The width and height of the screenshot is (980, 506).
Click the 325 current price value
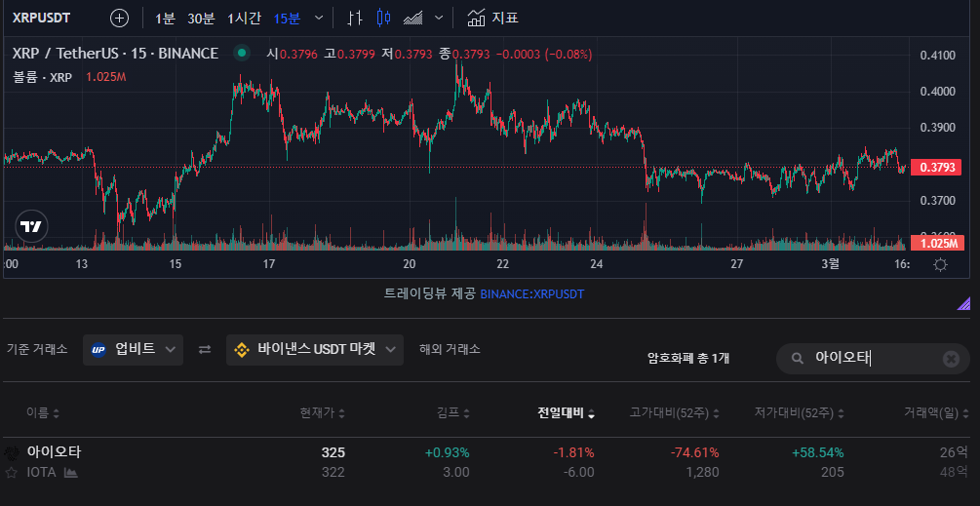pos(333,452)
